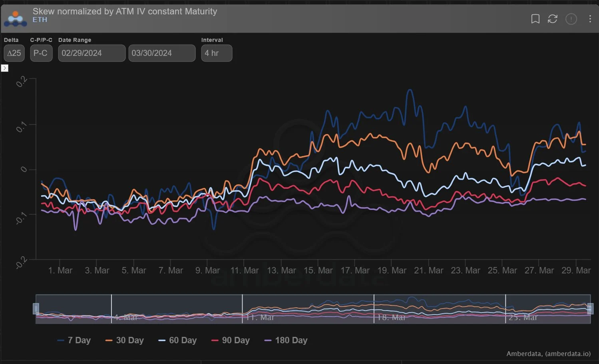This screenshot has height=364, width=599.
Task: Open the 4 hr interval dropdown
Action: pos(217,53)
